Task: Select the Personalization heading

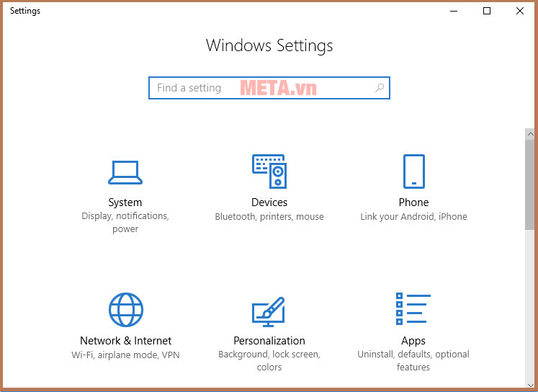Action: point(269,341)
